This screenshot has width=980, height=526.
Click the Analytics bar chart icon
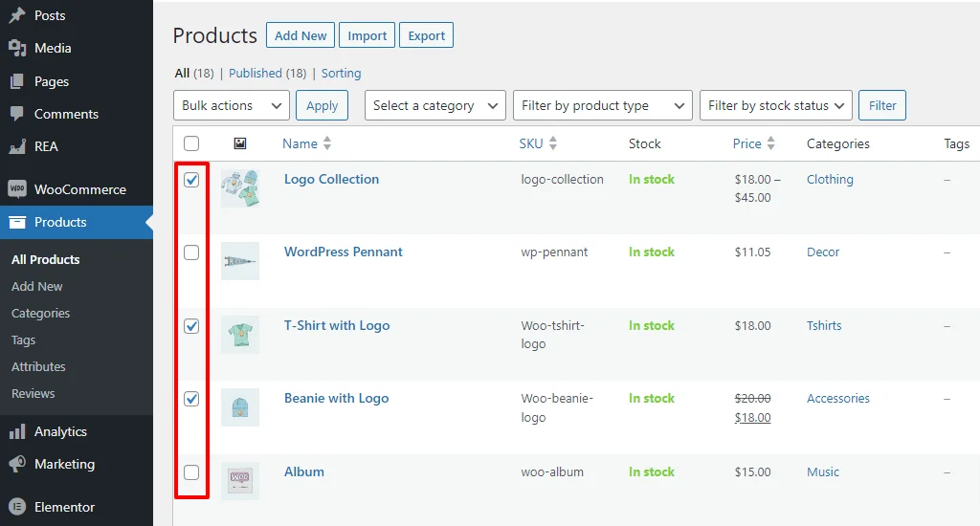[x=17, y=431]
